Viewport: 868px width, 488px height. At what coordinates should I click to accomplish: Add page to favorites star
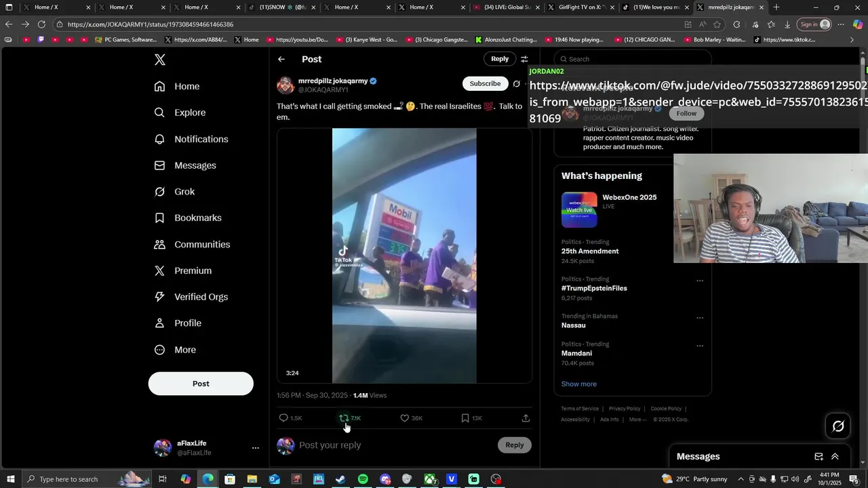click(x=717, y=24)
